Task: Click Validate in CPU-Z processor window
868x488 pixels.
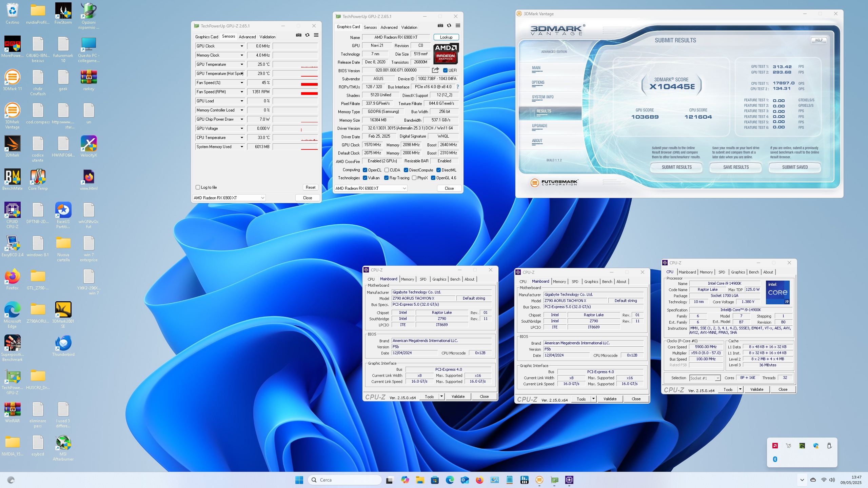Action: pos(756,389)
